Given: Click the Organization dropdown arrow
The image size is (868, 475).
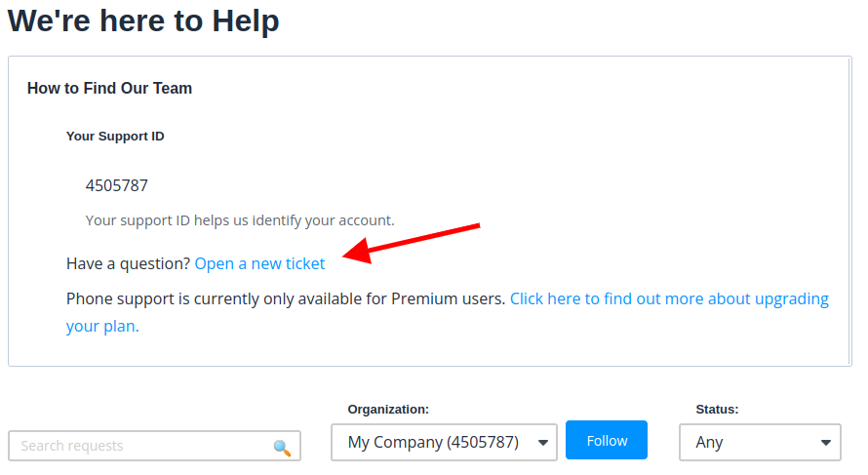Looking at the screenshot, I should [543, 443].
